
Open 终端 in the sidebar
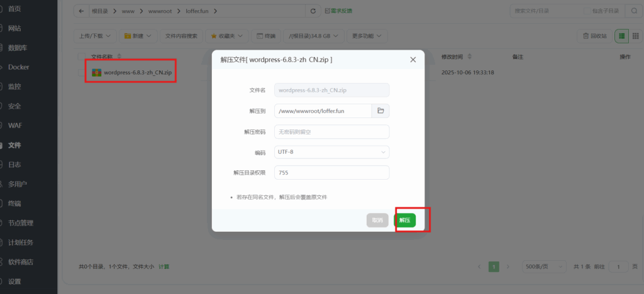click(15, 204)
